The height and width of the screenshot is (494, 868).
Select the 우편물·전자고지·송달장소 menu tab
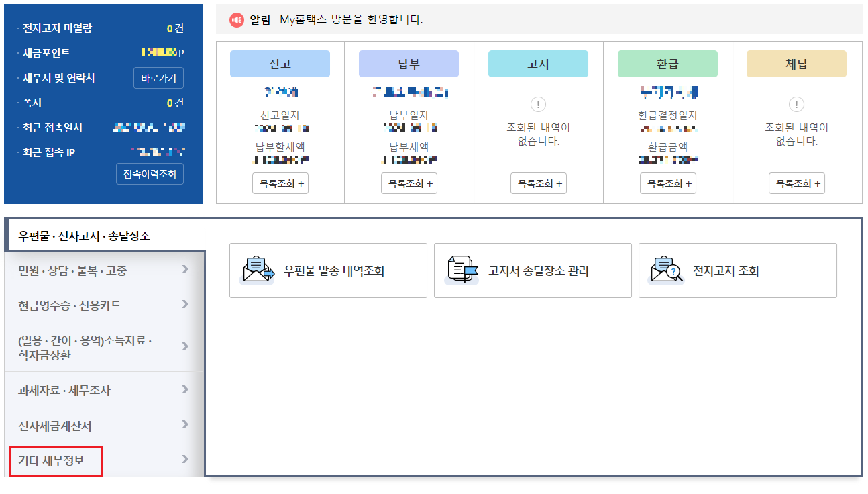(104, 236)
